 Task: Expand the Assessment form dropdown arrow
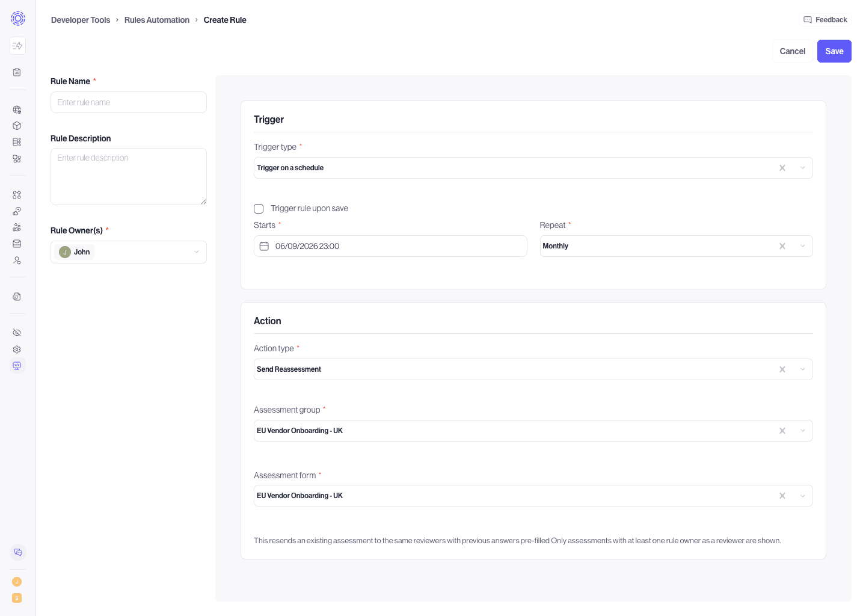click(x=803, y=496)
